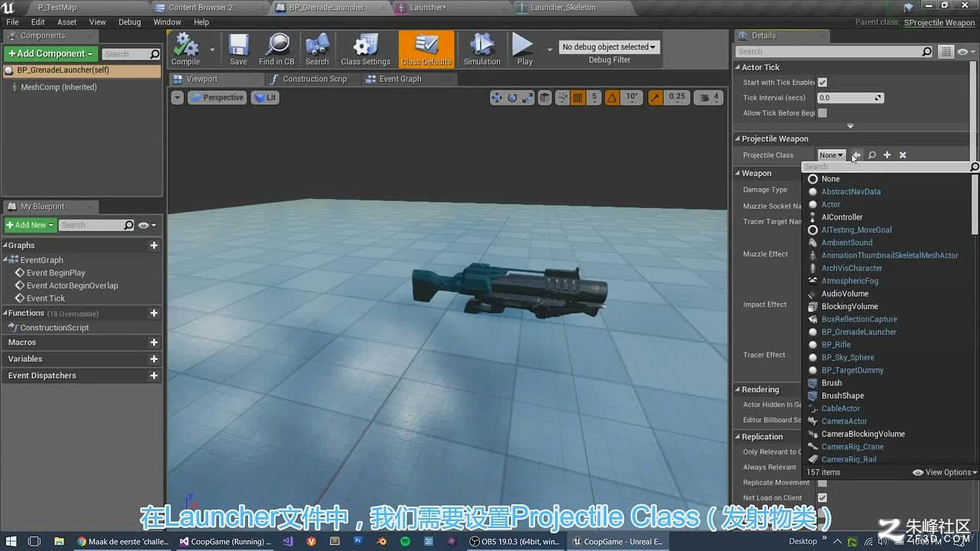Choose BP_TargetDummy from the class list

pyautogui.click(x=852, y=370)
